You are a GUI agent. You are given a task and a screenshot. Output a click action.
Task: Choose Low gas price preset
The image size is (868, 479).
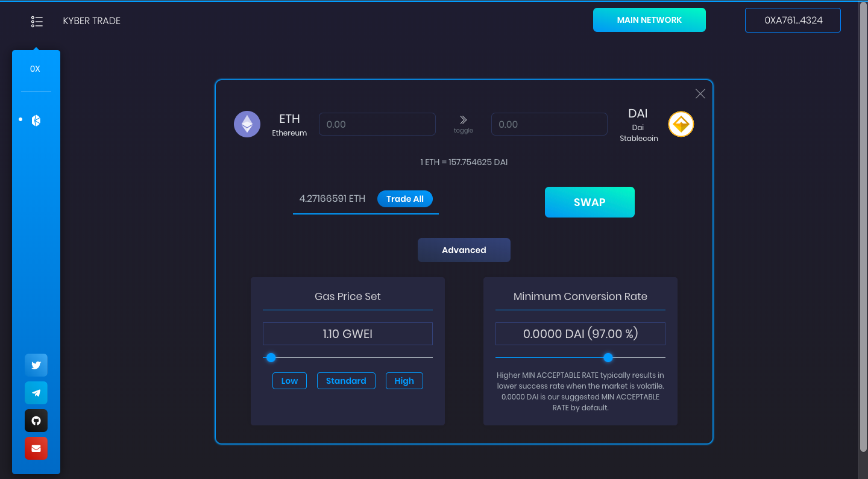click(x=289, y=381)
